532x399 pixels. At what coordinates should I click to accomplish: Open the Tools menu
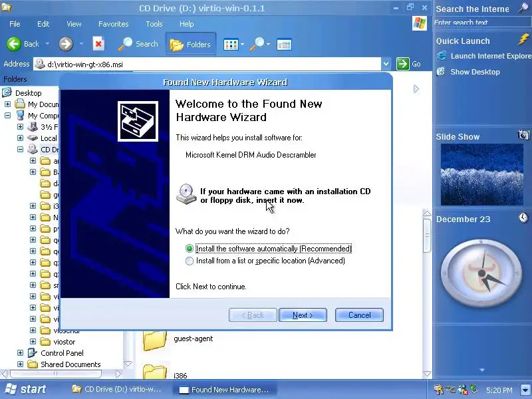click(x=154, y=24)
